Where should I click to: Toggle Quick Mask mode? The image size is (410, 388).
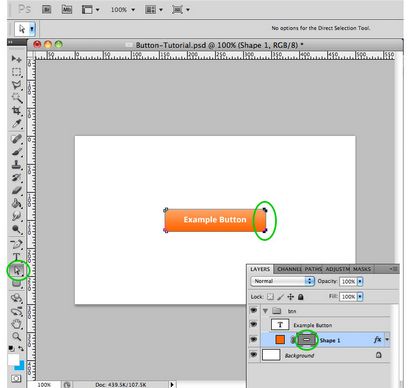[x=16, y=378]
